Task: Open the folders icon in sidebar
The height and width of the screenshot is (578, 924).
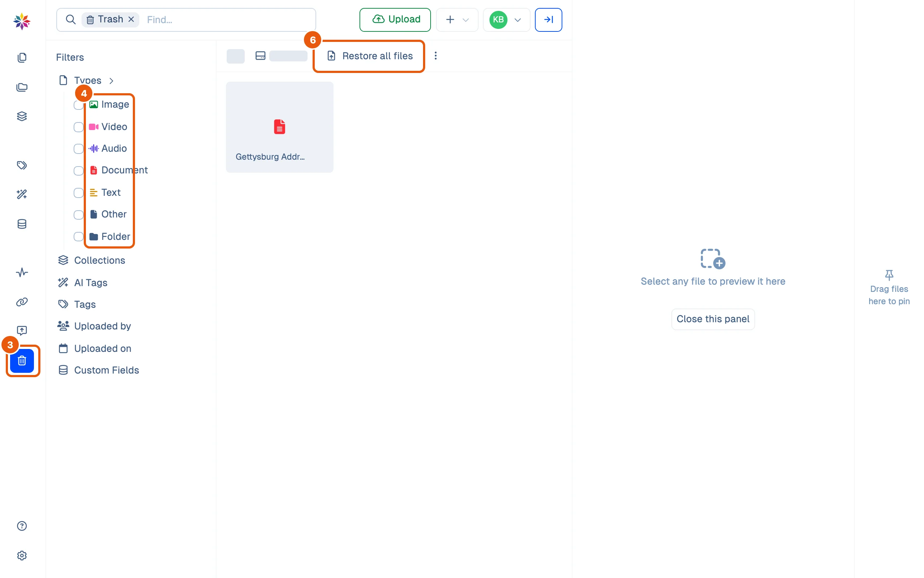Action: coord(22,87)
